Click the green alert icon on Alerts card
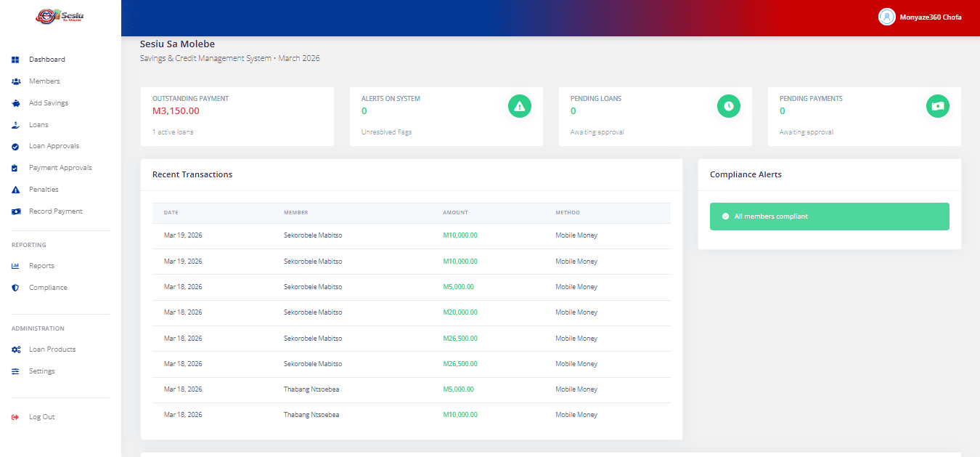Viewport: 980px width, 457px height. click(x=519, y=106)
